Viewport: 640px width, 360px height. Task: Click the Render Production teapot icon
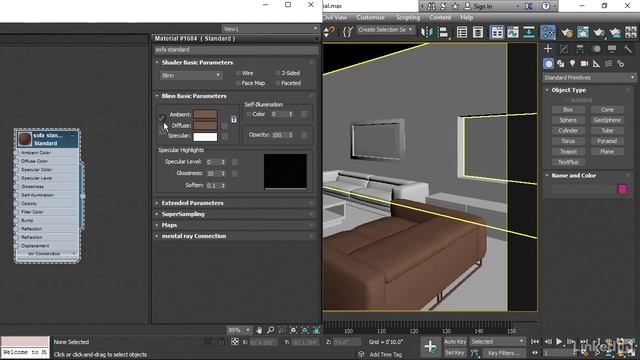[x=599, y=32]
